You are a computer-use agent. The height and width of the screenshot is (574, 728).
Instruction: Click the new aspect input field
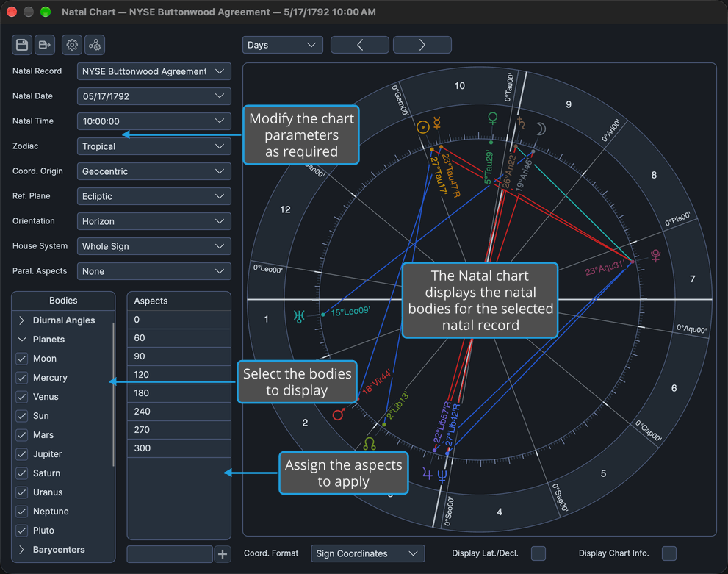(170, 554)
